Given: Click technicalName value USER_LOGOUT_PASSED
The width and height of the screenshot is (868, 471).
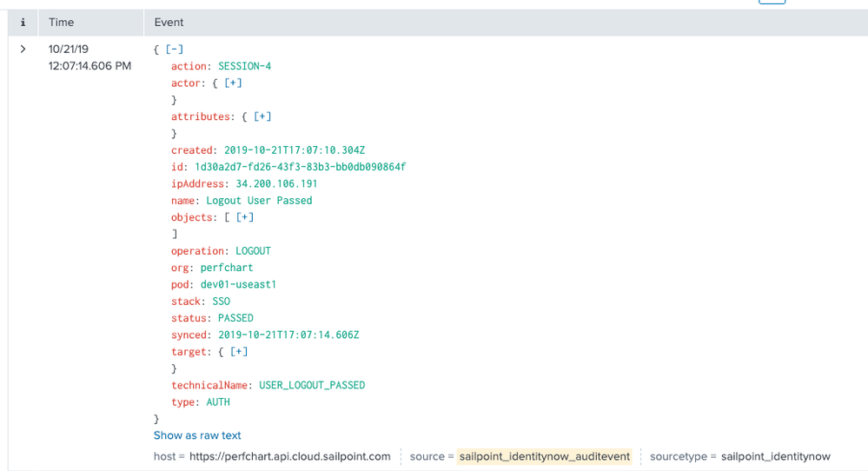Looking at the screenshot, I should pyautogui.click(x=312, y=385).
